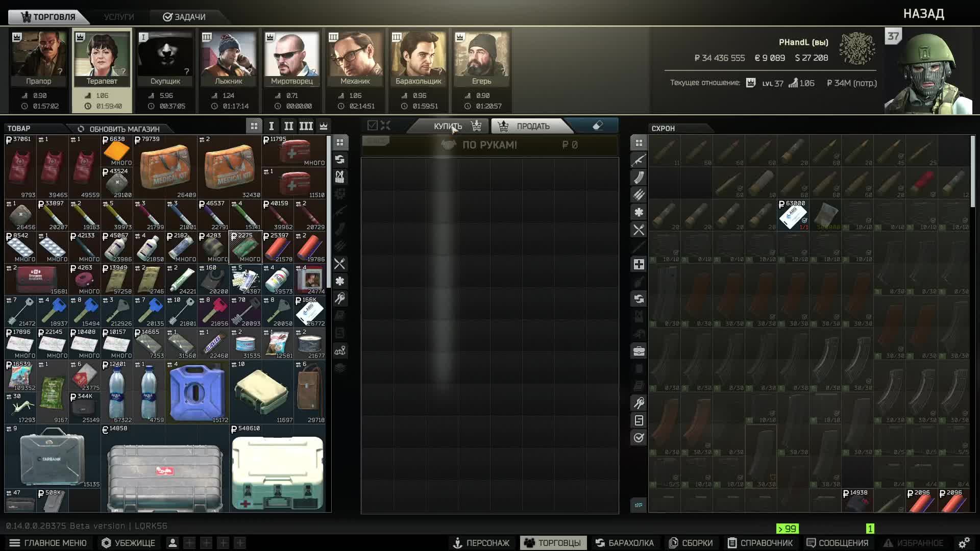The height and width of the screenshot is (551, 980).
Task: Toggle the select-all checkbox in the deal panel
Action: click(372, 126)
